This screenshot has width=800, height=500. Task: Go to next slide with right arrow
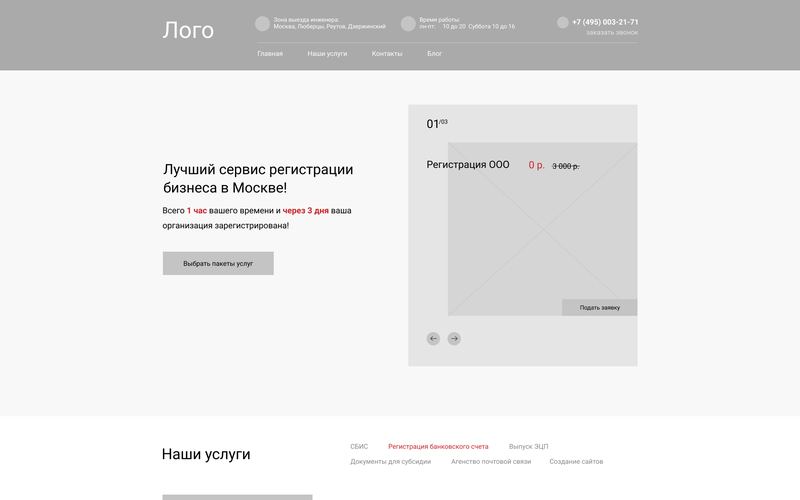(454, 338)
